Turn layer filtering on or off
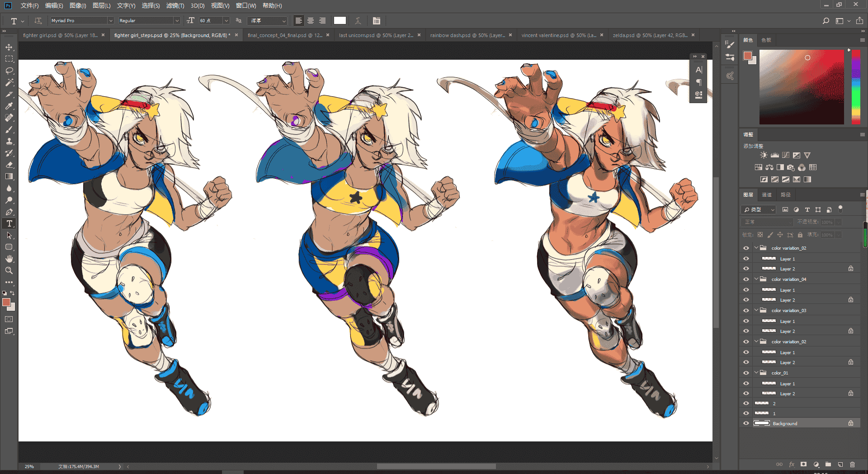The height and width of the screenshot is (474, 868). click(x=840, y=209)
